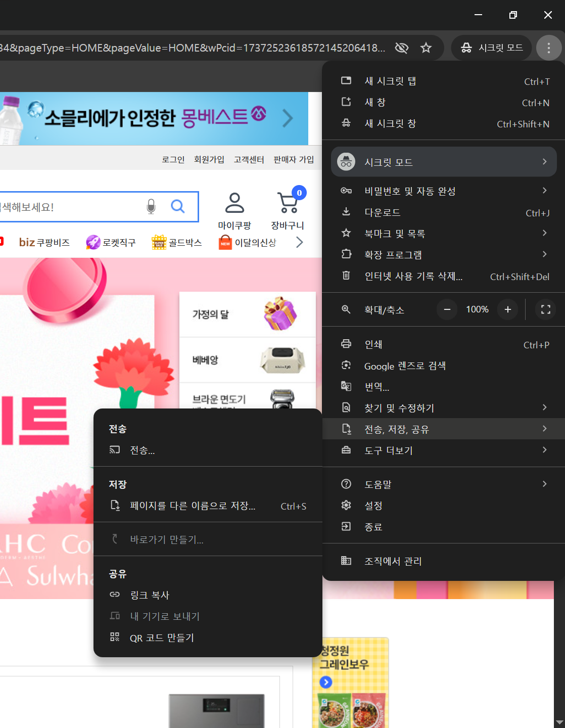Select 새 창 from the menu
The image size is (565, 728).
pos(443,102)
